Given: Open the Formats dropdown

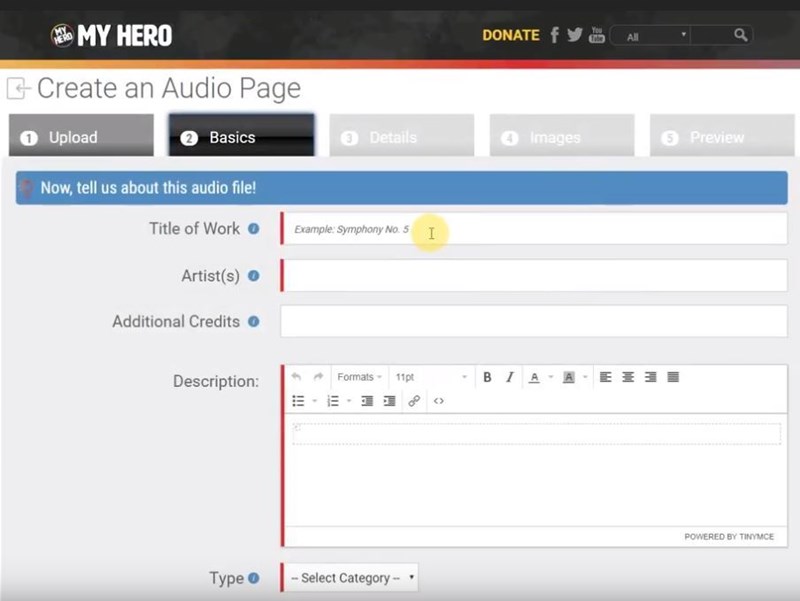Looking at the screenshot, I should pos(360,377).
